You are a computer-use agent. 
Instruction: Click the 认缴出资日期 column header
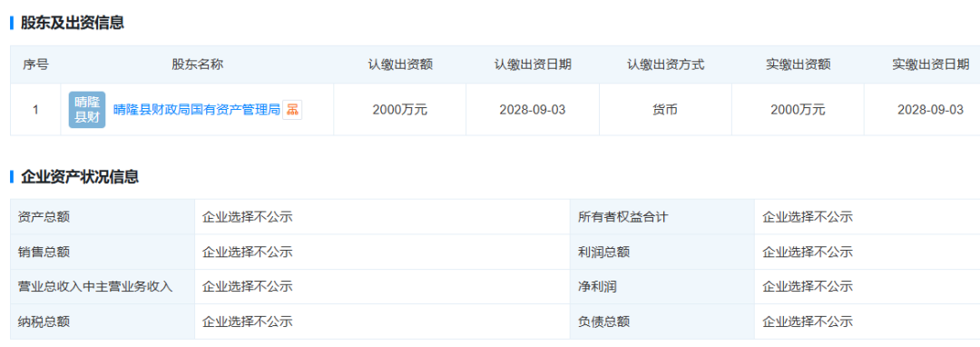[x=533, y=64]
